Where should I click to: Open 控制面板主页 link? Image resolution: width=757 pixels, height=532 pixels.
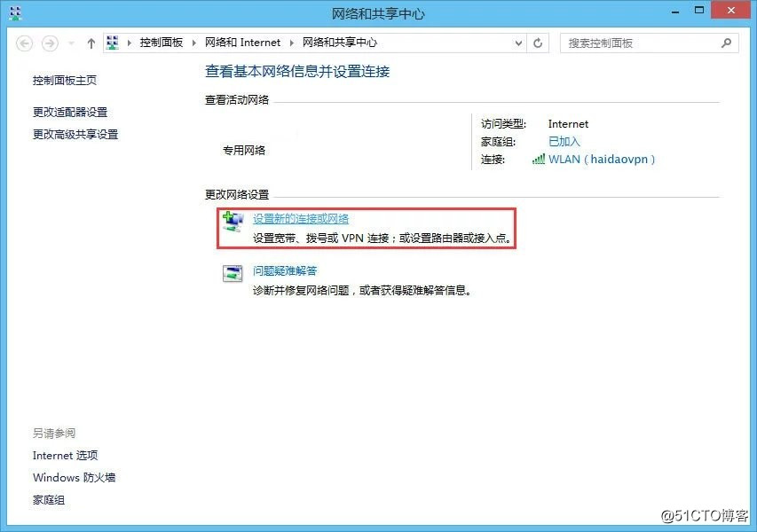(65, 80)
